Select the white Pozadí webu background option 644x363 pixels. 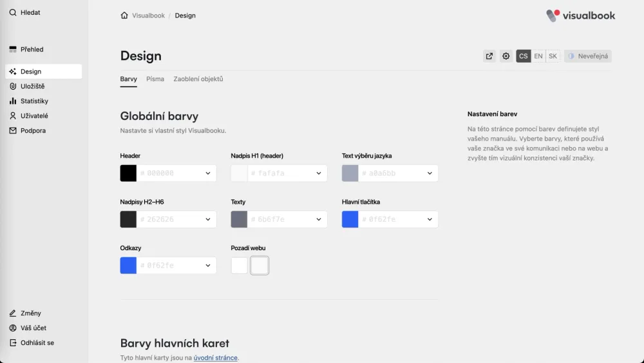[x=239, y=266]
